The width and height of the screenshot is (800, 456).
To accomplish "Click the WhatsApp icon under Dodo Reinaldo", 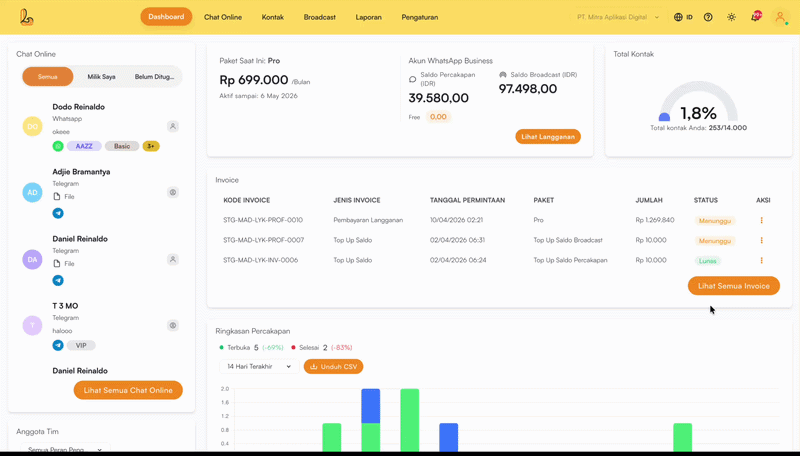I will coord(58,146).
